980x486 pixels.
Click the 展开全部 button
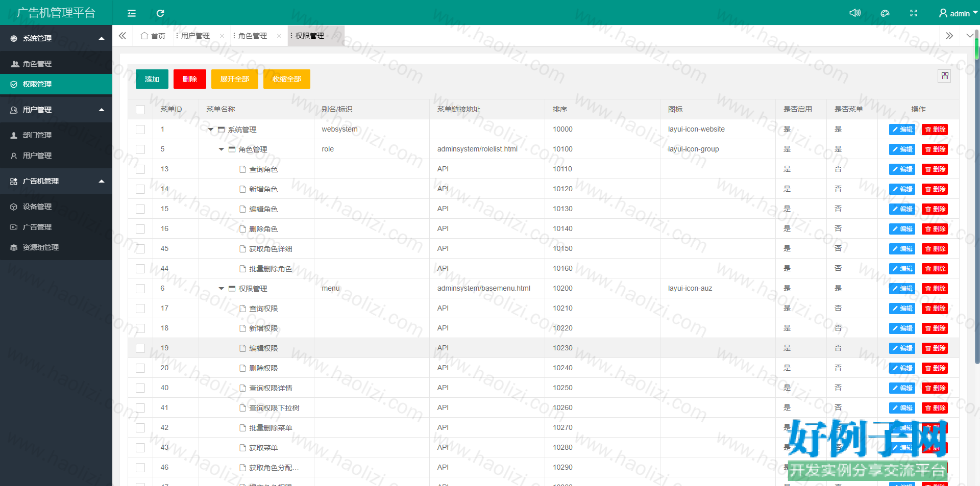coord(235,79)
